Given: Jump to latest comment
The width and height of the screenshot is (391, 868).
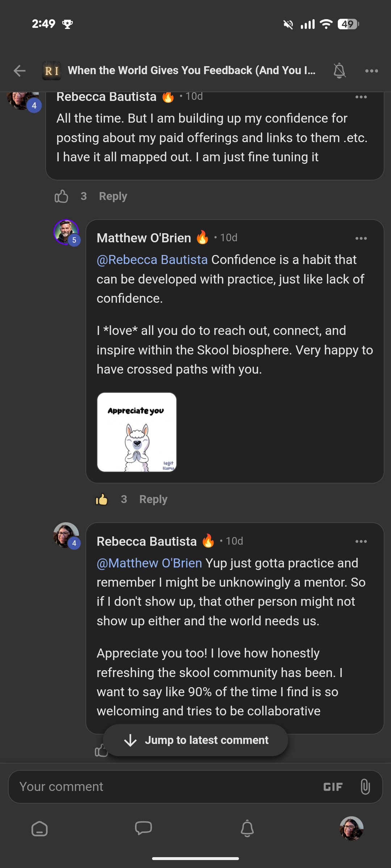Looking at the screenshot, I should coord(195,740).
